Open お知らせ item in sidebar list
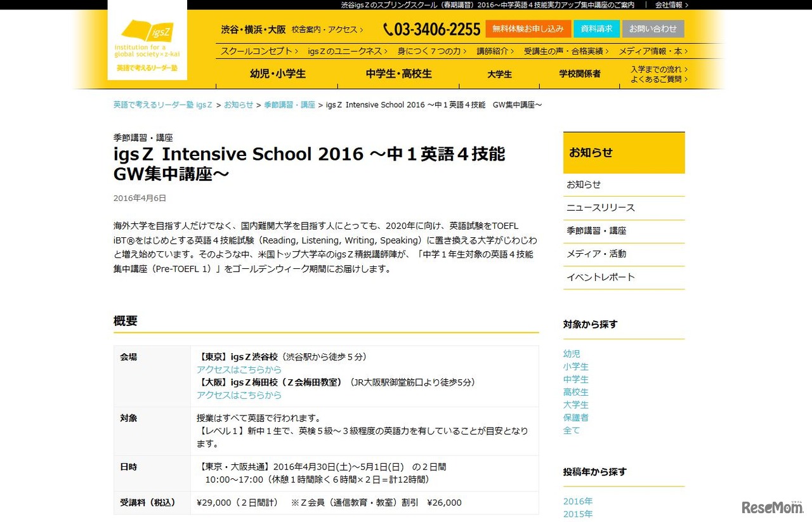 (x=624, y=185)
